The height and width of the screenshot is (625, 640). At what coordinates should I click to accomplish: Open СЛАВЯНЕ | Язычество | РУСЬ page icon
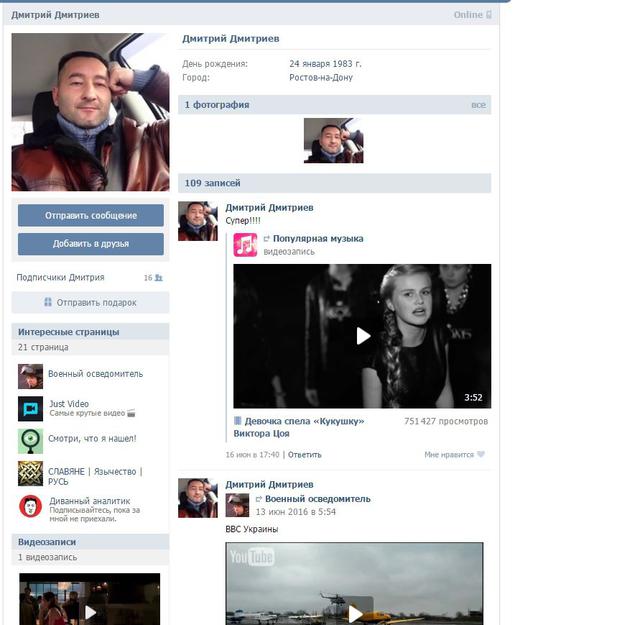point(30,473)
